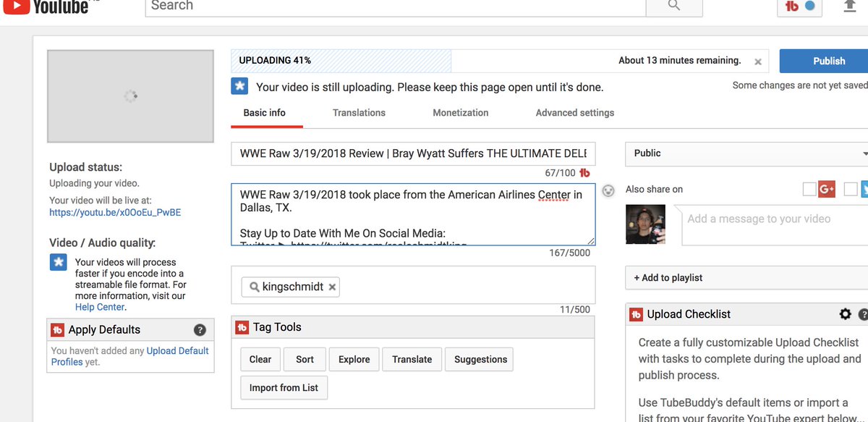Click the tags input box
Image resolution: width=868 pixels, height=422 pixels.
coord(413,285)
